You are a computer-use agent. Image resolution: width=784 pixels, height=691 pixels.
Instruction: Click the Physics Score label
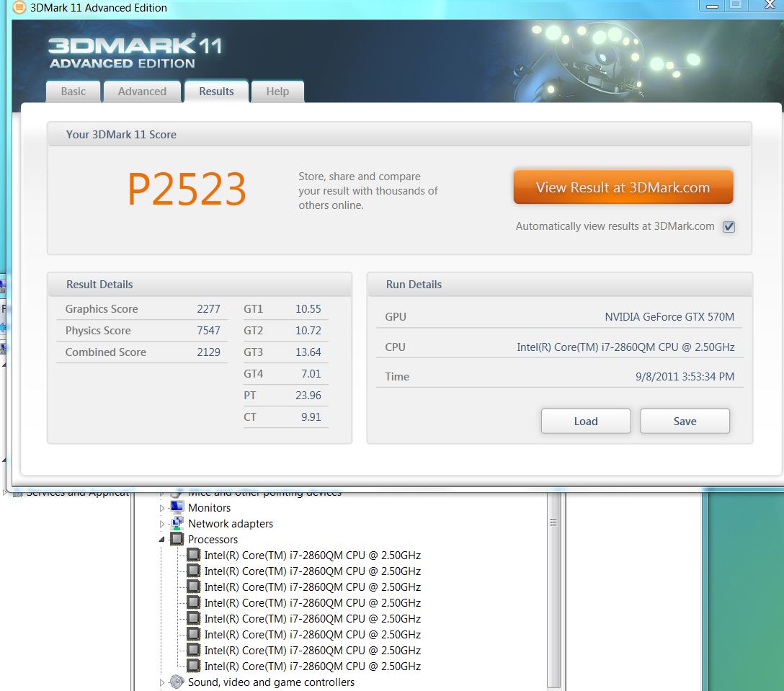click(98, 331)
